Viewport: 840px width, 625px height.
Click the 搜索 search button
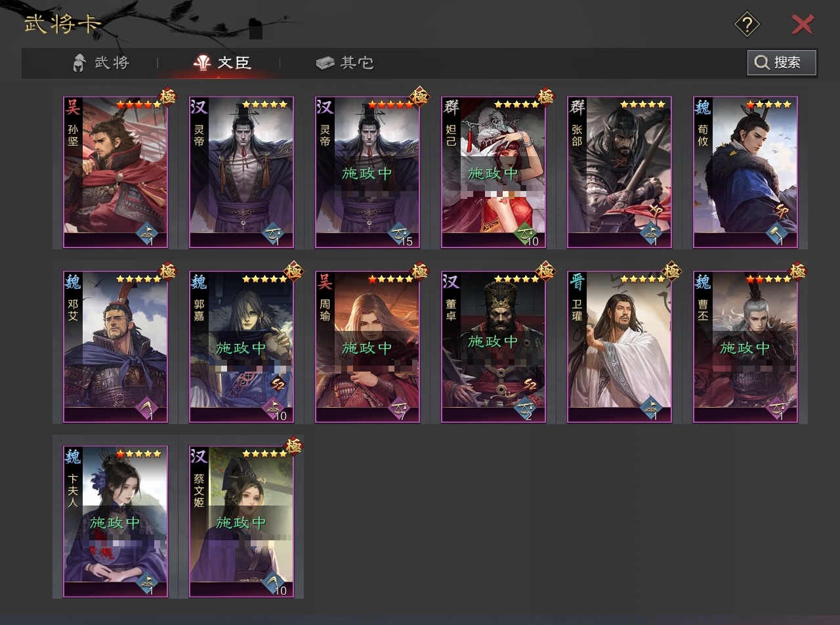click(782, 62)
